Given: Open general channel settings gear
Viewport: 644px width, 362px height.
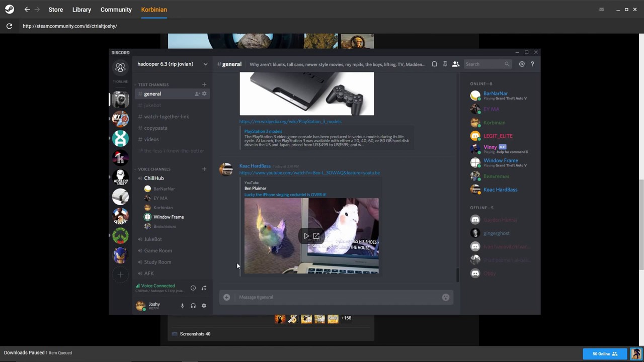Looking at the screenshot, I should click(x=204, y=94).
